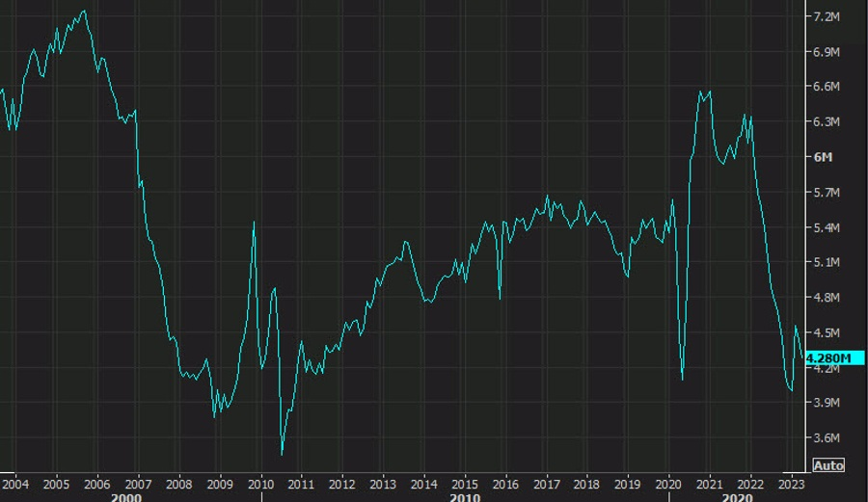
Task: Click the bold 2000 decade label
Action: tap(126, 497)
